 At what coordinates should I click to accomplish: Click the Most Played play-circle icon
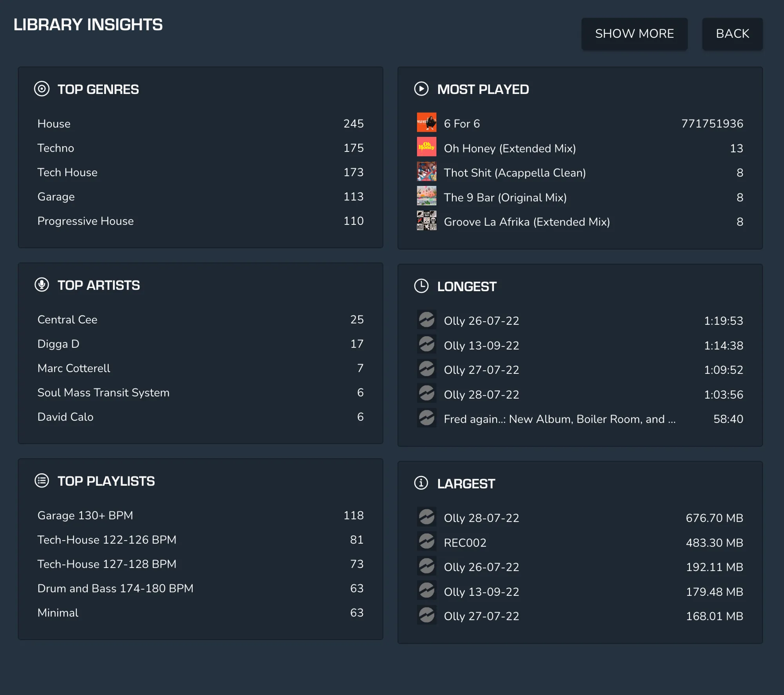(x=421, y=89)
